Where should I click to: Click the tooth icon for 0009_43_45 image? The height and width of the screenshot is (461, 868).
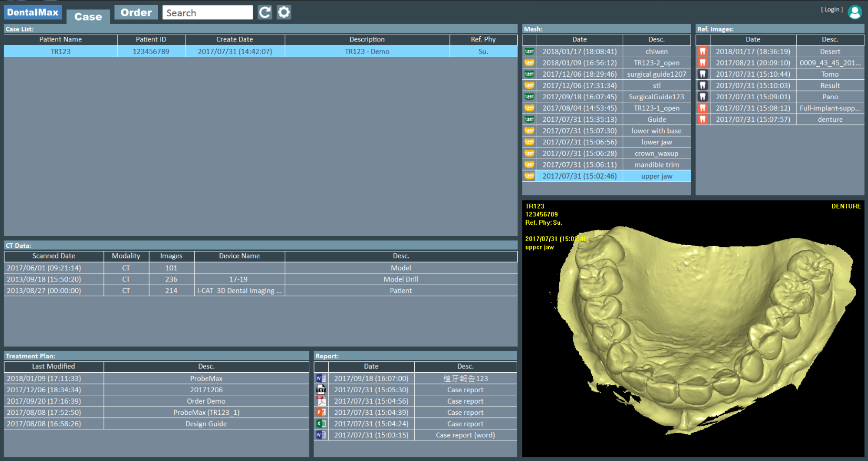tap(703, 63)
